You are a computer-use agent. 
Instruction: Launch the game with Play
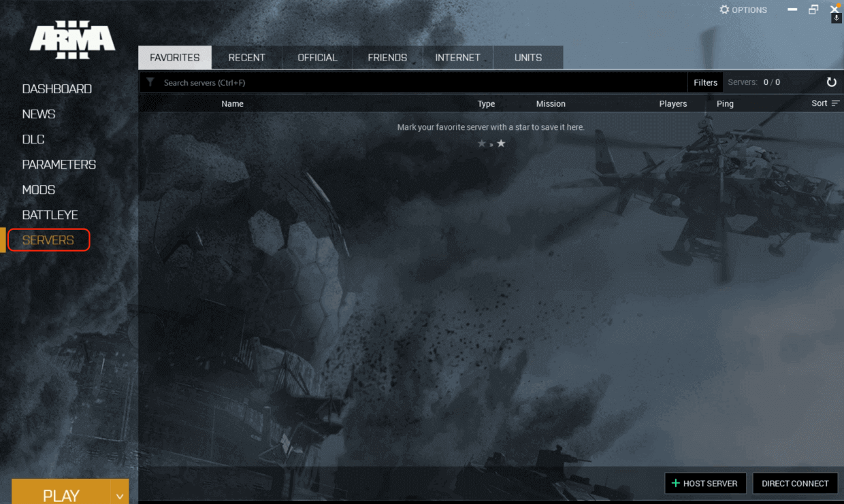click(61, 496)
